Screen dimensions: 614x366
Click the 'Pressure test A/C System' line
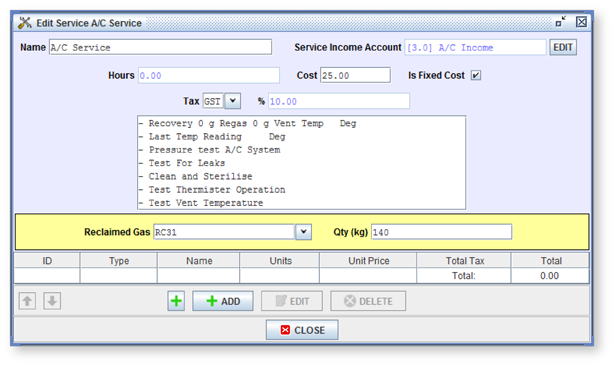tap(210, 150)
